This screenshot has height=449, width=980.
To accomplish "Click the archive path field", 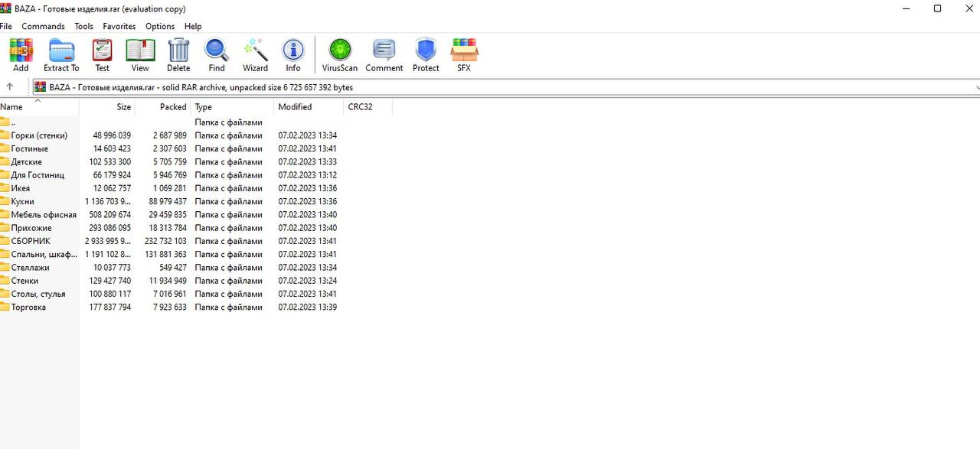I will (x=505, y=87).
